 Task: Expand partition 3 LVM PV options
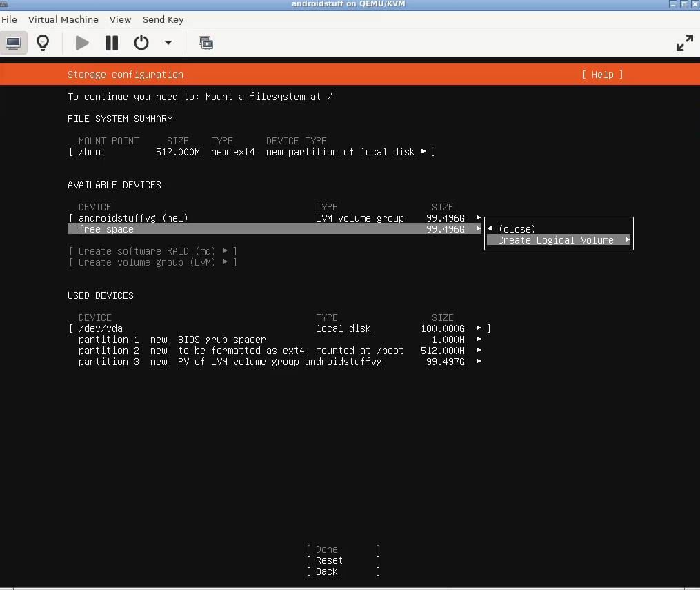pyautogui.click(x=479, y=362)
